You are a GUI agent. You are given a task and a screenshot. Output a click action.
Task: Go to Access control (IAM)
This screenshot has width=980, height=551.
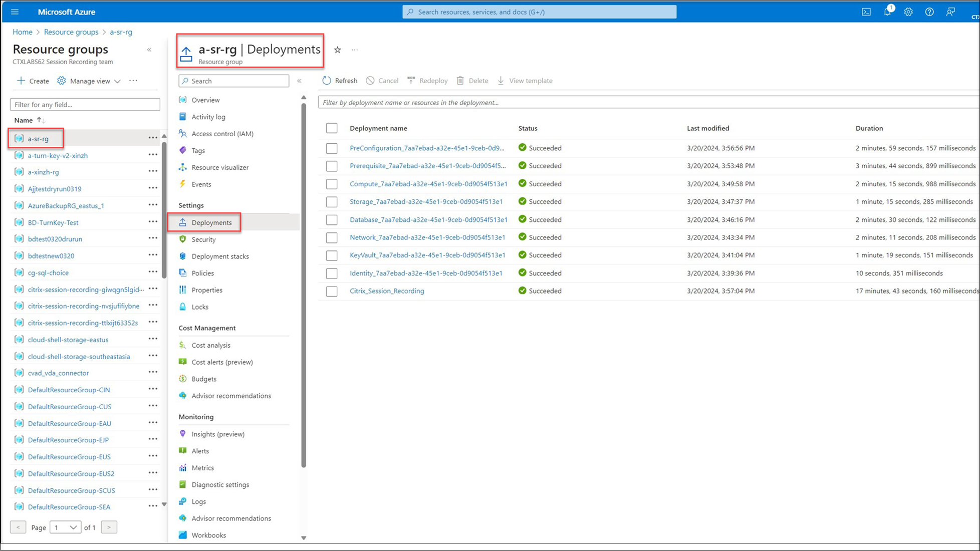pos(222,134)
